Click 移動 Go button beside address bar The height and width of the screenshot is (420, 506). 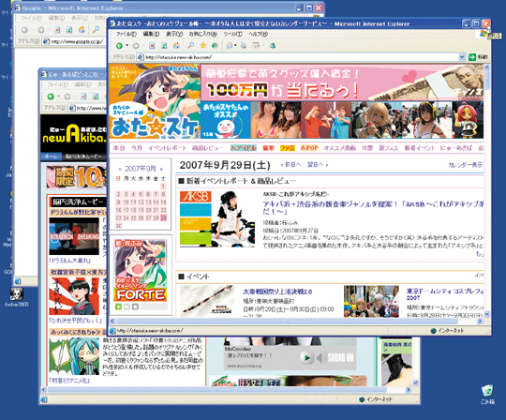point(479,57)
